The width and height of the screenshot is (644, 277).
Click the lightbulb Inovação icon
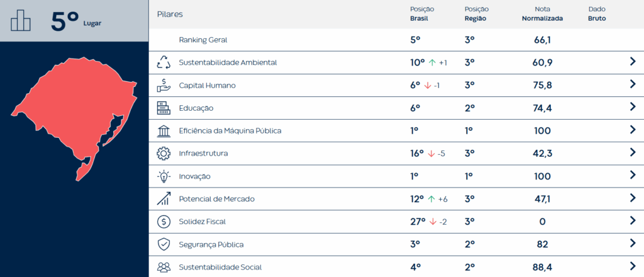164,176
